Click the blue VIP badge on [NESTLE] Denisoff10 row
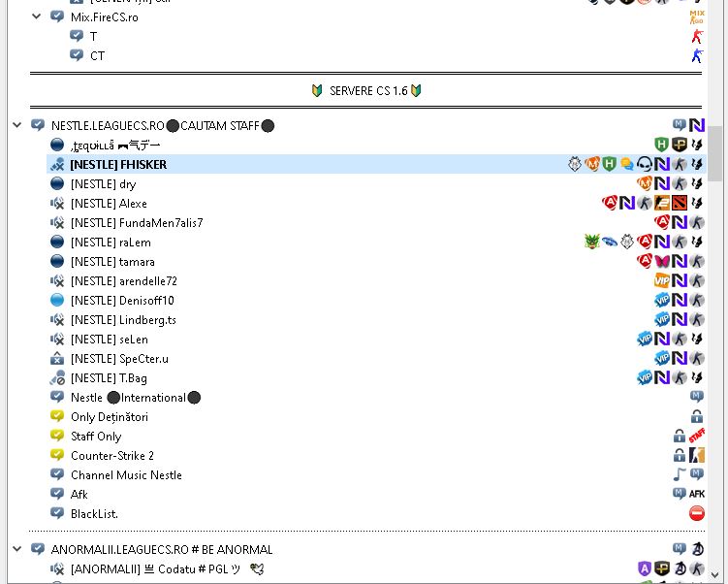This screenshot has width=728, height=584. click(662, 300)
